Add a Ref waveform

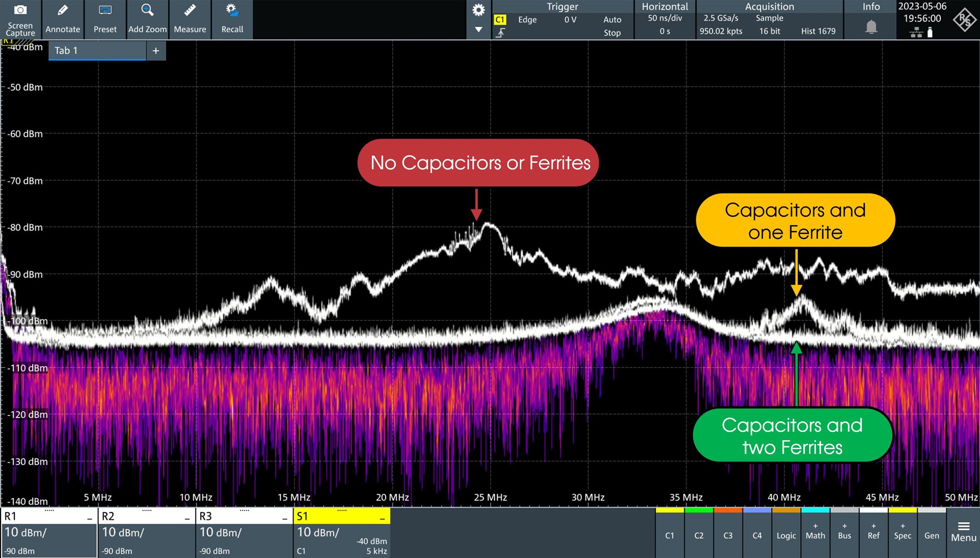click(874, 534)
